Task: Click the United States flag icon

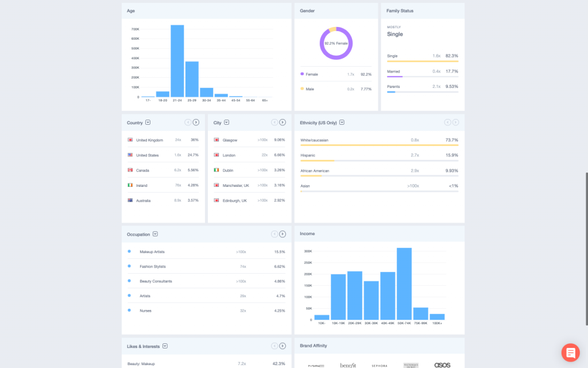Action: pos(130,155)
